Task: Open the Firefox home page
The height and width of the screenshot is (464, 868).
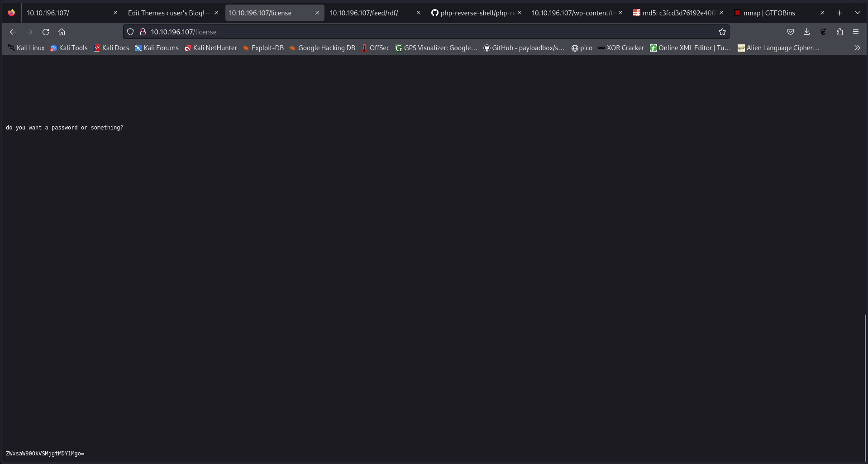Action: tap(62, 32)
